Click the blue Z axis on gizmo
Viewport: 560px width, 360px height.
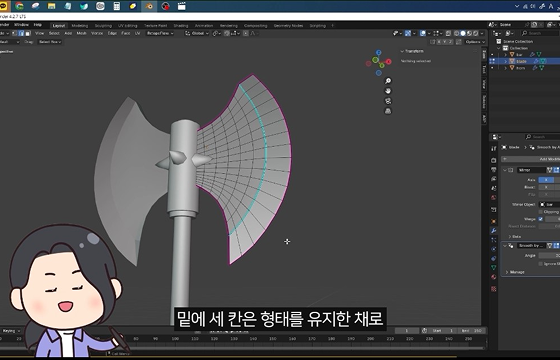pos(379,52)
